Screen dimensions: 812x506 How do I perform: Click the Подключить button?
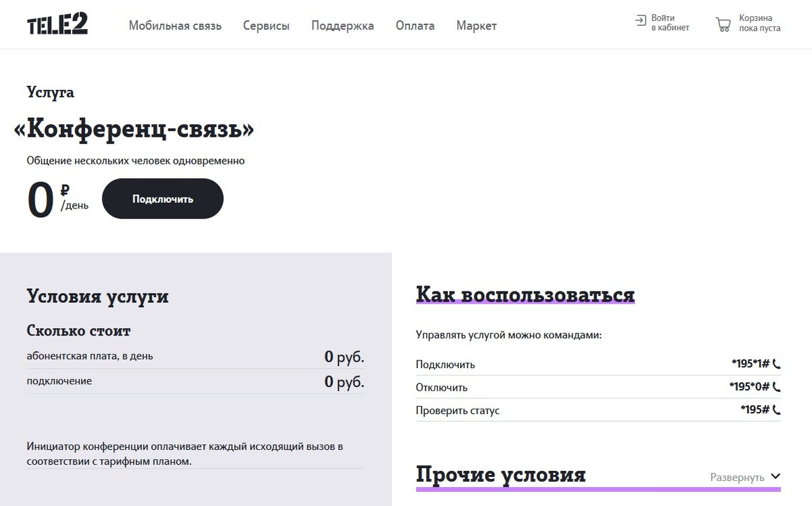(162, 199)
